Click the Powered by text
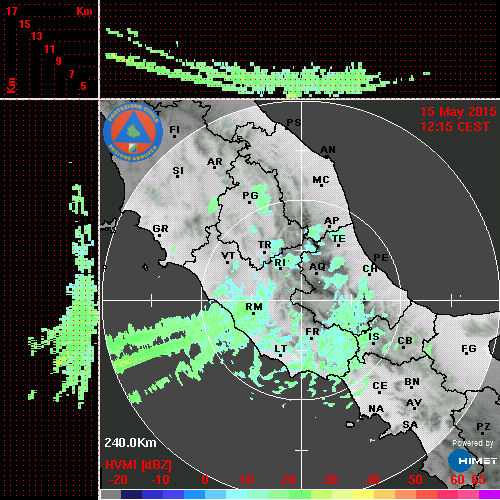 (473, 443)
